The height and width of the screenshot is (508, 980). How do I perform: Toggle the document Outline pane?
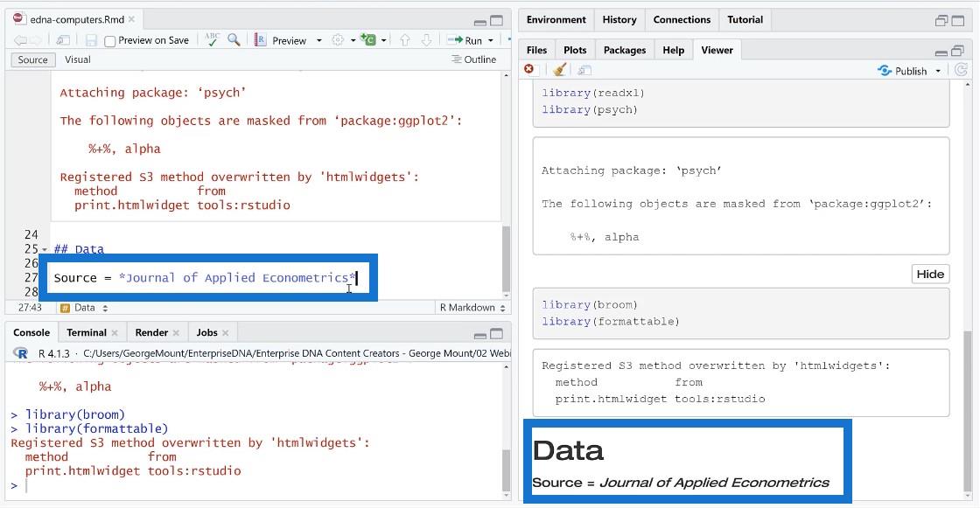473,59
